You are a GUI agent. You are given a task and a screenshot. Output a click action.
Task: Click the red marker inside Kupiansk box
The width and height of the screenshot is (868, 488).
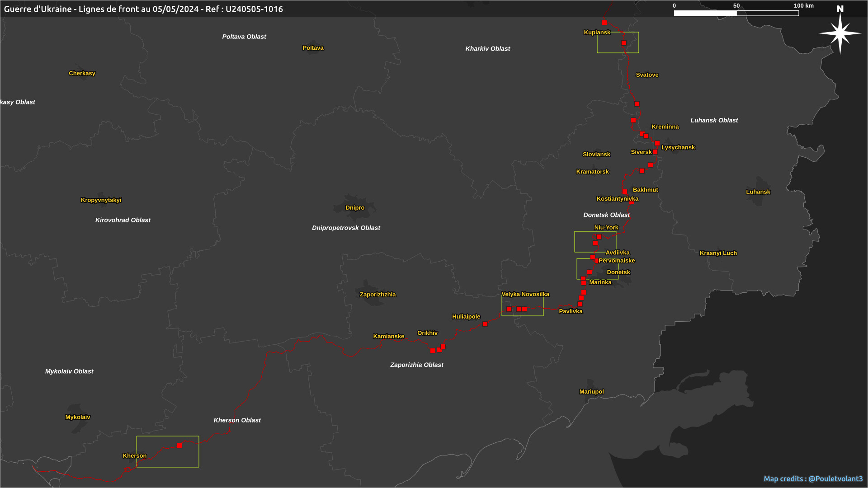[x=624, y=43]
